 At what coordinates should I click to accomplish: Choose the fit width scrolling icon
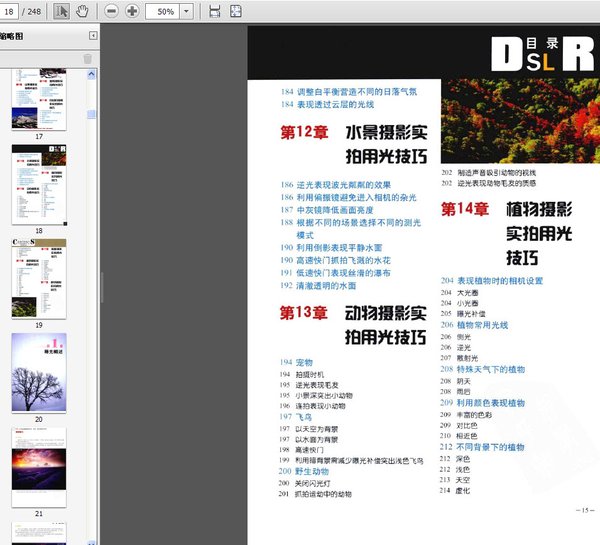(214, 11)
